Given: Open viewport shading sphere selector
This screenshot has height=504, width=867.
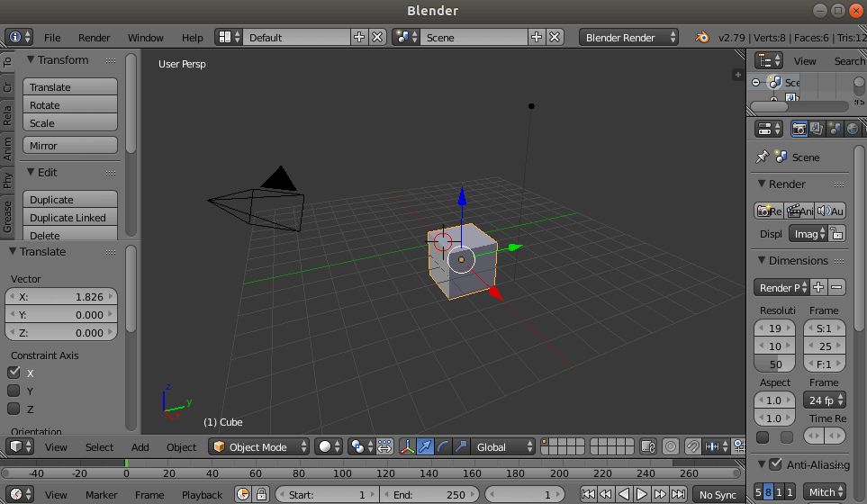Looking at the screenshot, I should pos(329,446).
